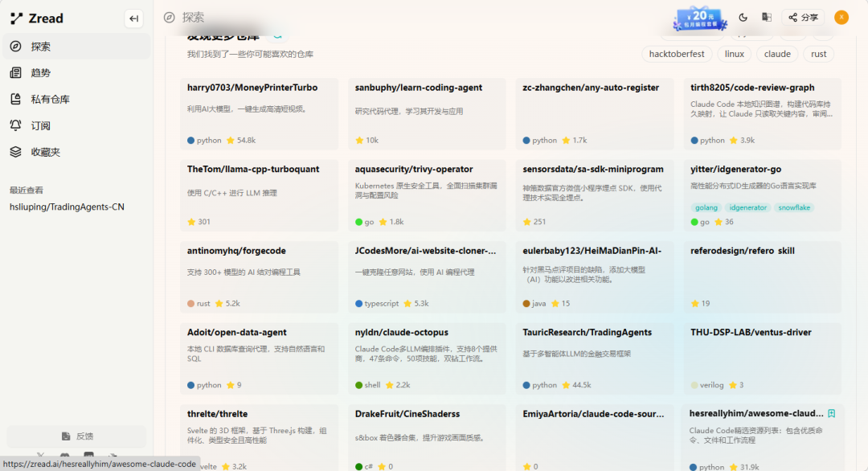Open the EmiyaArtoria/claude-code-sour... repository card
This screenshot has width=868, height=471.
(x=595, y=438)
